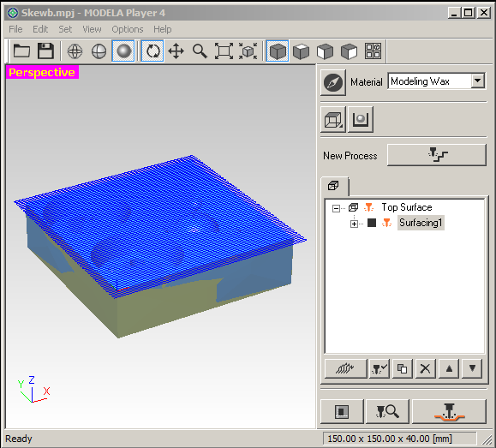Collapse the Top Surface tree node

[336, 208]
